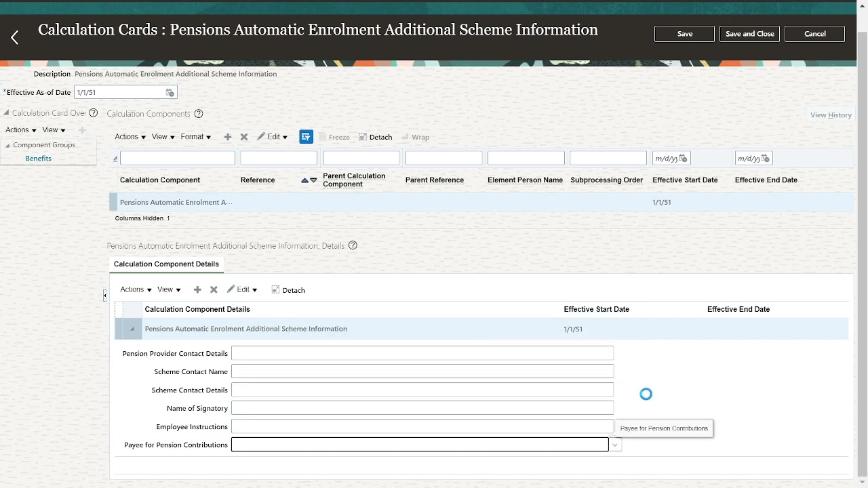Open the View History link
The height and width of the screenshot is (488, 868).
click(x=831, y=115)
